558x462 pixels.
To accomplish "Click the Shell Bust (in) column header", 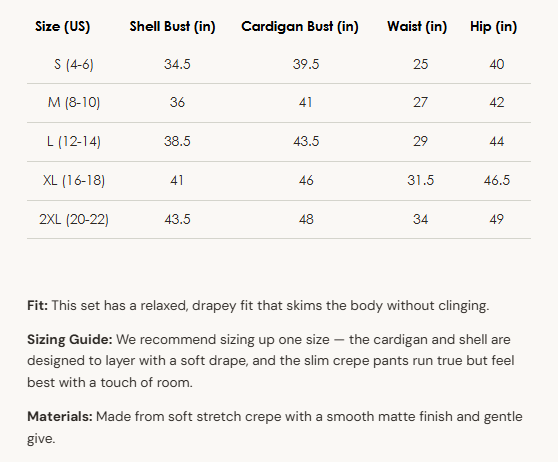I will click(x=173, y=27).
